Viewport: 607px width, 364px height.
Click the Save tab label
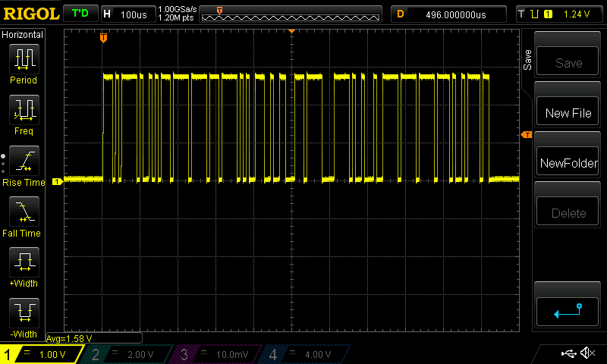point(528,61)
